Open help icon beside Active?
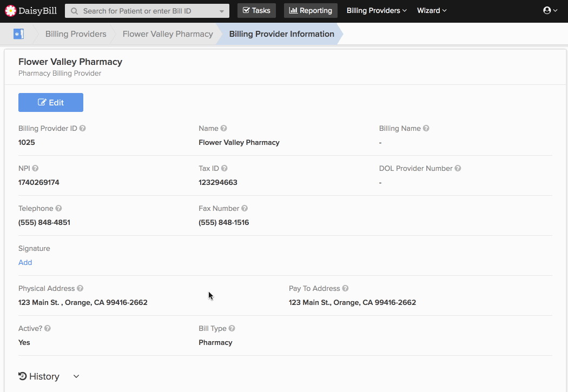 click(x=48, y=328)
